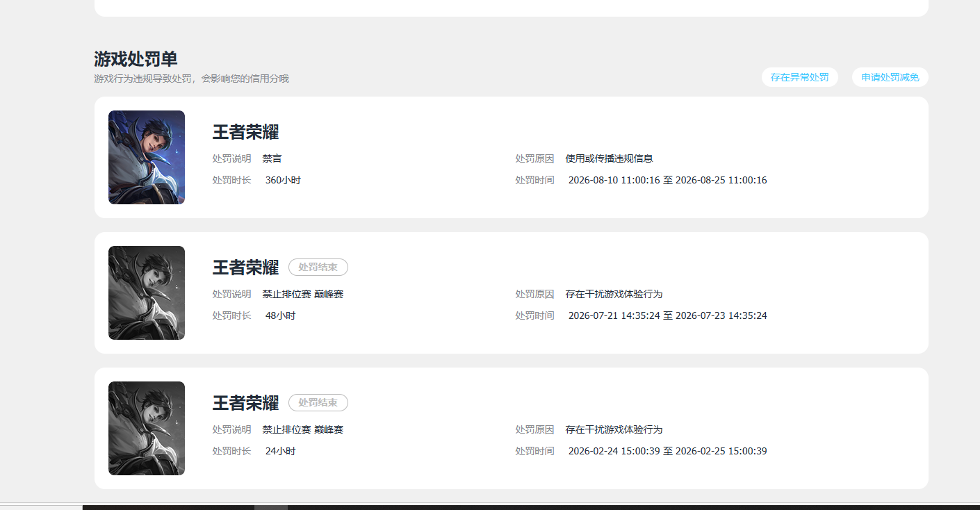
Task: Click the 处罚时间 label beside the 2026-07-21 range
Action: click(534, 315)
